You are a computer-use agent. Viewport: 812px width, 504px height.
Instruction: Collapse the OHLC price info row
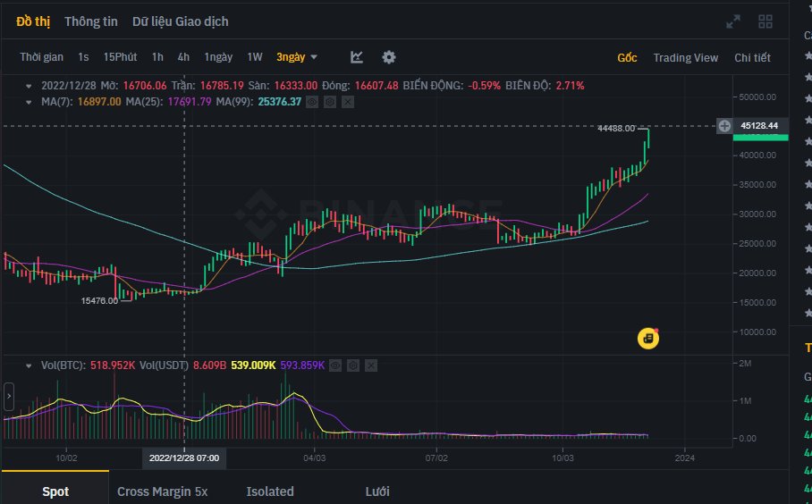point(29,86)
